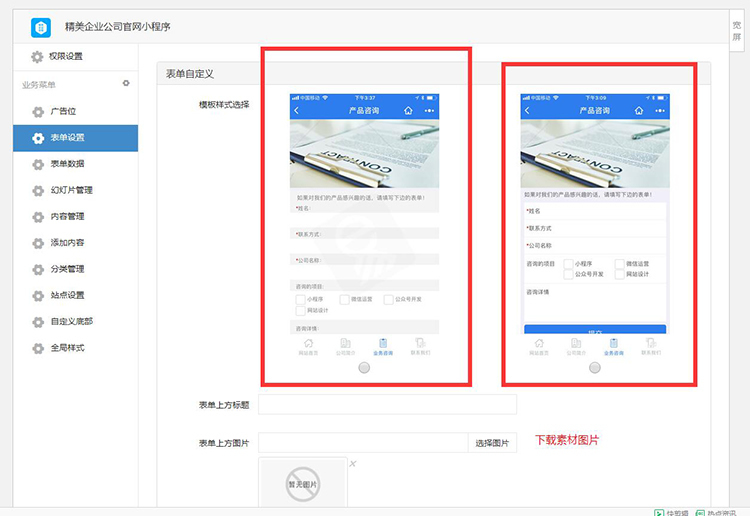Click the gear icon beside 业务菜单
Image resolution: width=750 pixels, height=516 pixels.
(126, 84)
